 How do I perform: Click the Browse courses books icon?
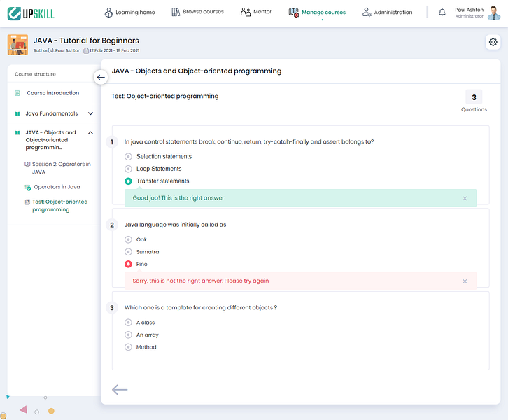(176, 12)
